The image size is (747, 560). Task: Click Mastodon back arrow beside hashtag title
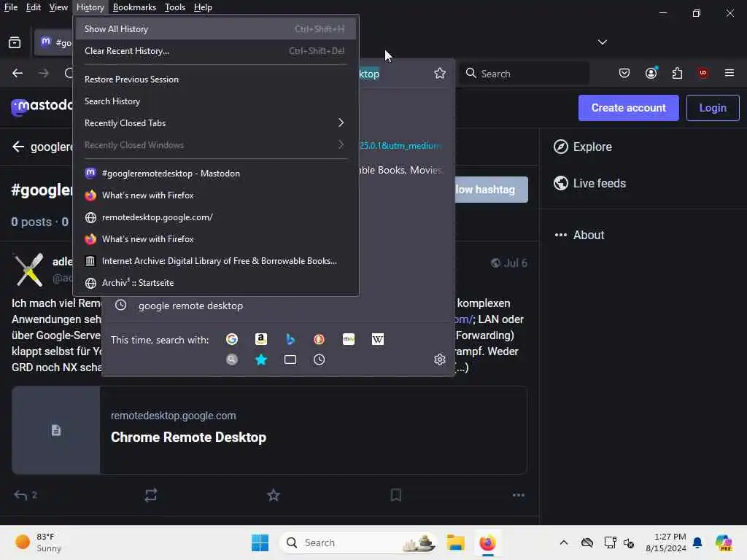(x=18, y=147)
